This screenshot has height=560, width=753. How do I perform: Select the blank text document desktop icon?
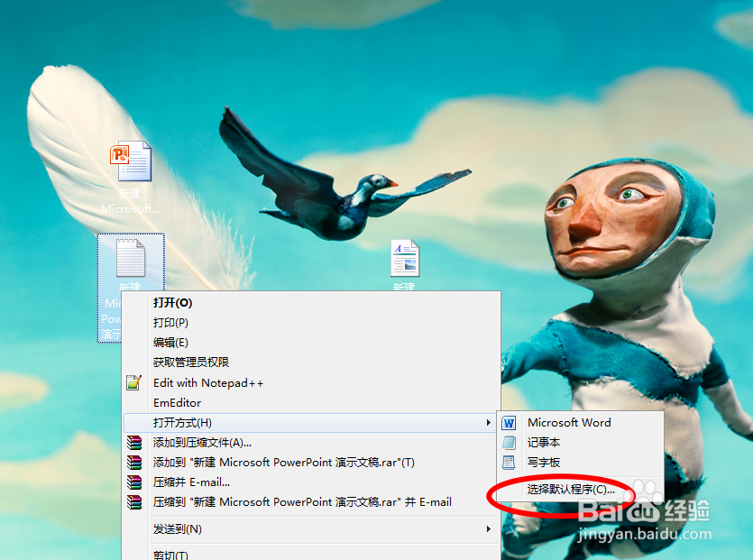pos(131,258)
